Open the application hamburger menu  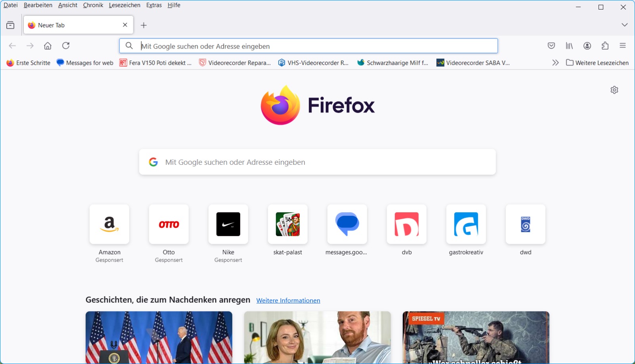pos(623,46)
